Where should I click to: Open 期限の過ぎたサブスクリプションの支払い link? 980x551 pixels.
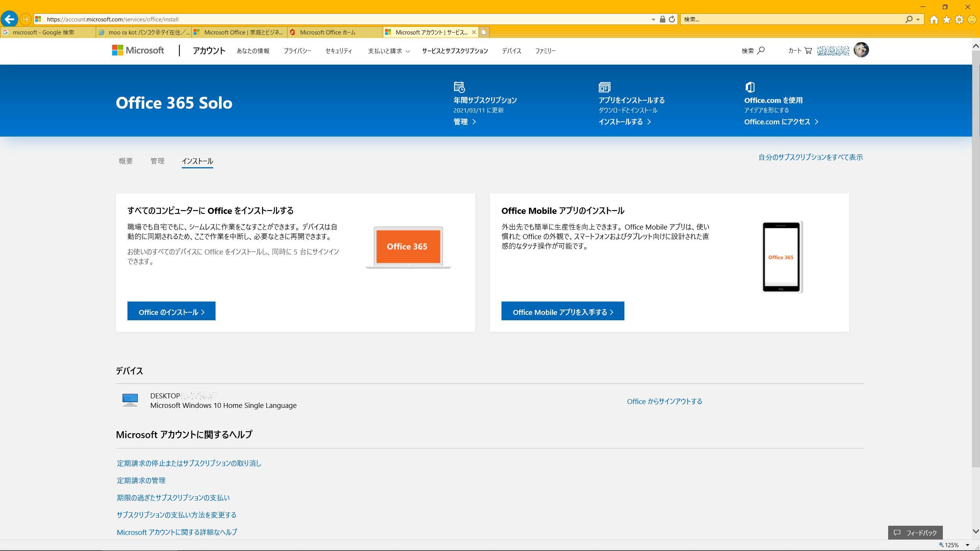pyautogui.click(x=173, y=498)
